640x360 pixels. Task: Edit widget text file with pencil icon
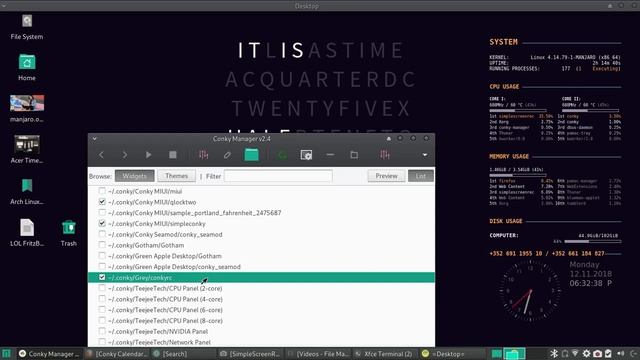(x=227, y=155)
